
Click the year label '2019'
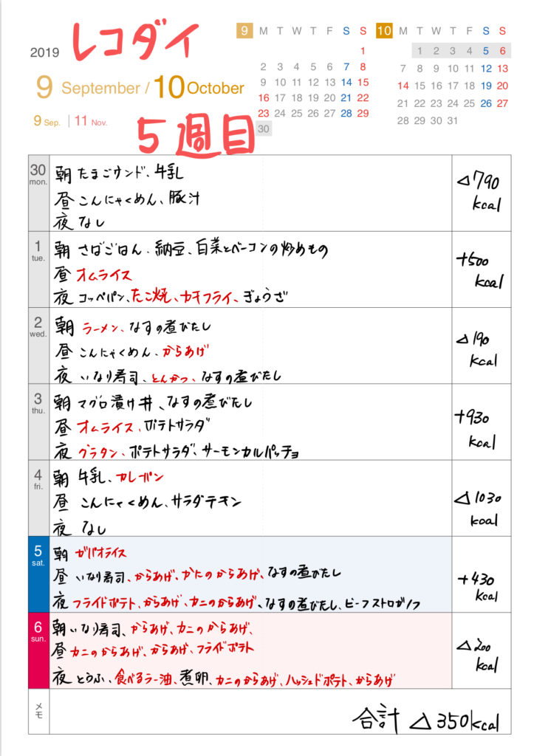[44, 52]
